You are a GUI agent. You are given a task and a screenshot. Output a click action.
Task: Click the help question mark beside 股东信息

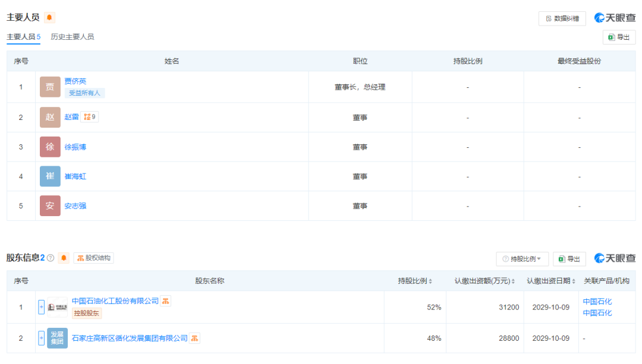[51, 258]
